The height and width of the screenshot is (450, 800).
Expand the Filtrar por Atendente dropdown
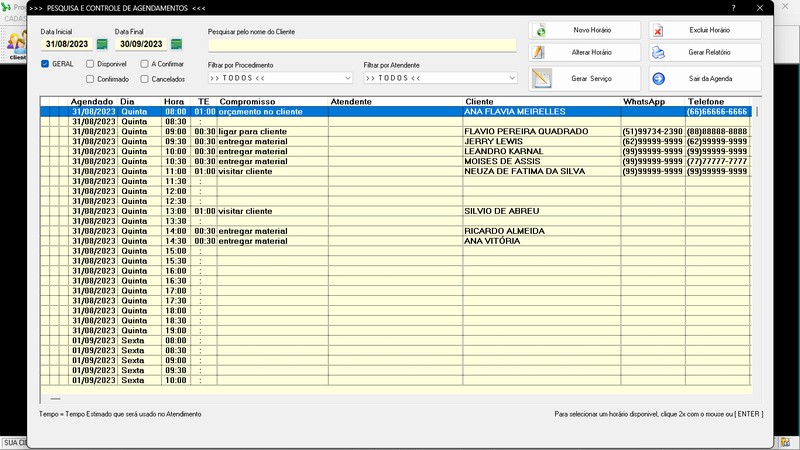click(x=512, y=77)
